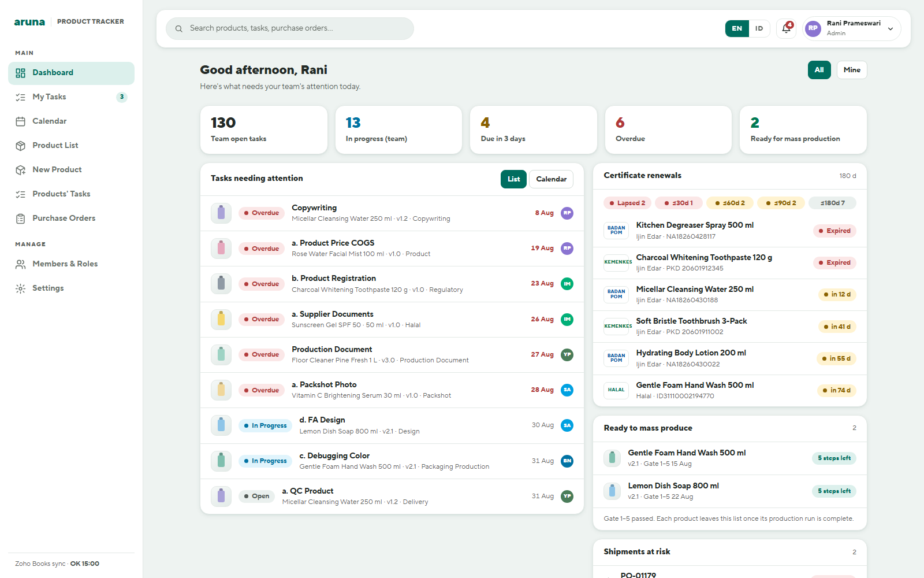Filter certificates by ≤30d 1
Image resolution: width=924 pixels, height=578 pixels.
coord(679,203)
